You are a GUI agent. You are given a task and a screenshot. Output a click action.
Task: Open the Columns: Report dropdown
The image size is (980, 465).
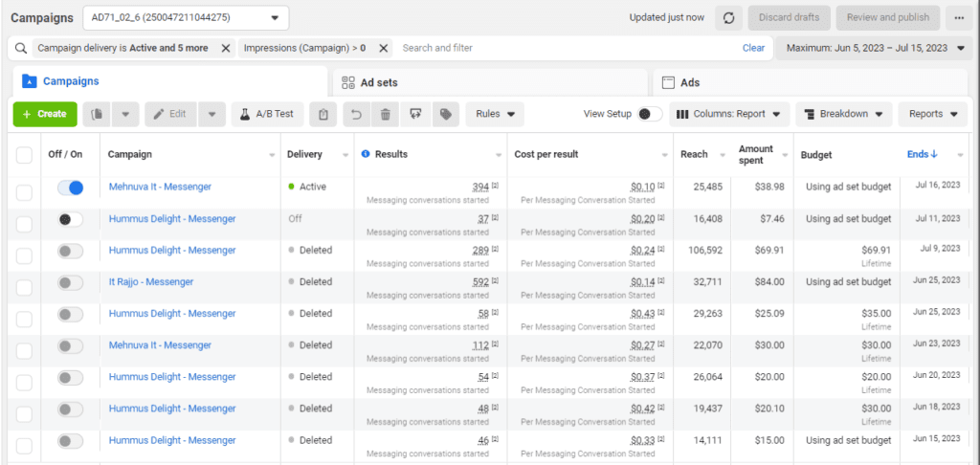click(x=729, y=115)
